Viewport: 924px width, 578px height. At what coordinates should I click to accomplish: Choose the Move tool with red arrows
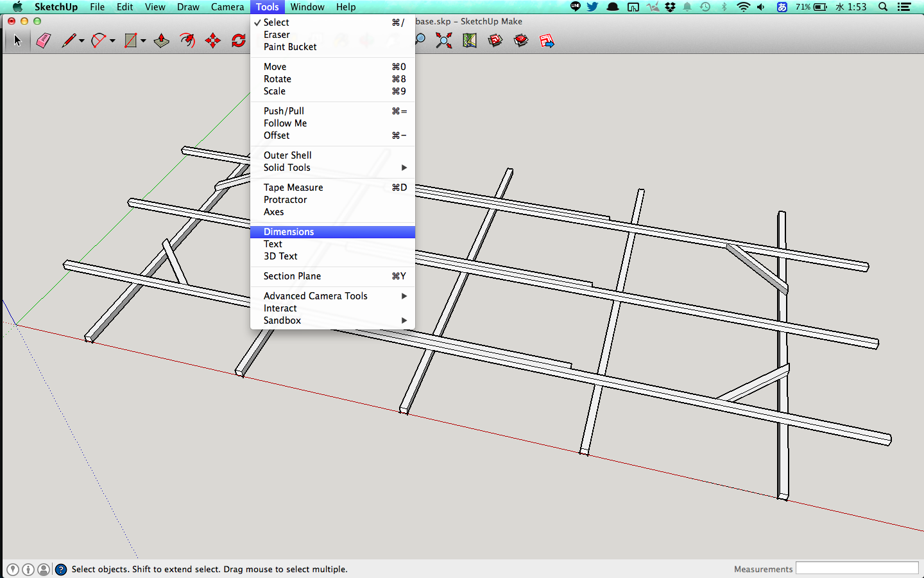coord(213,41)
